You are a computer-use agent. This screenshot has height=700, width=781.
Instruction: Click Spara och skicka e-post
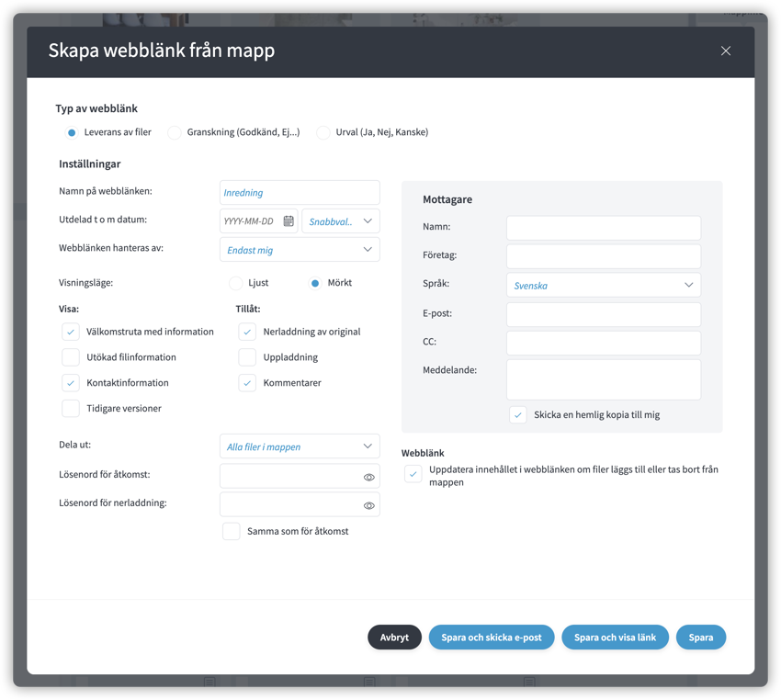[492, 638]
